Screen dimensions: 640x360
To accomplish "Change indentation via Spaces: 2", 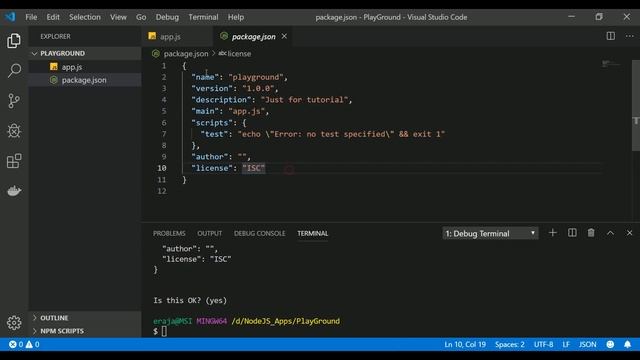I will click(509, 344).
